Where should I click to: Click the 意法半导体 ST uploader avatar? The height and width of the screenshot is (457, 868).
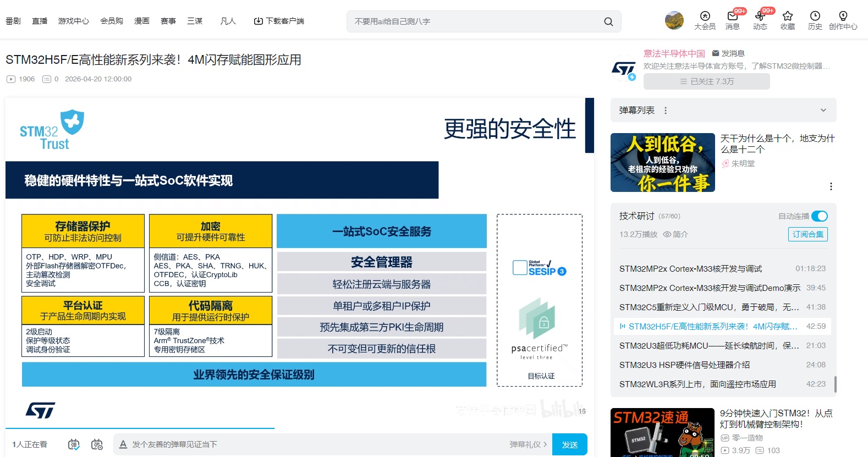[x=624, y=69]
